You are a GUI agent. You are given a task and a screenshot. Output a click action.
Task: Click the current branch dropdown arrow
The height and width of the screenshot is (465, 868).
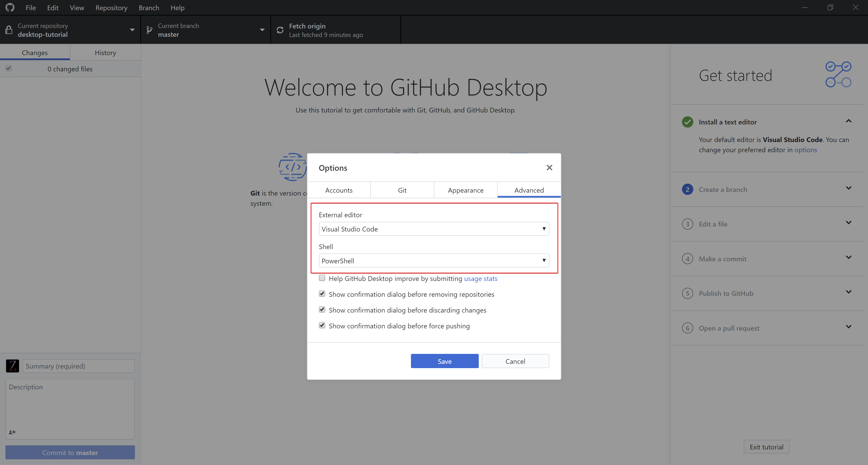[x=262, y=30]
